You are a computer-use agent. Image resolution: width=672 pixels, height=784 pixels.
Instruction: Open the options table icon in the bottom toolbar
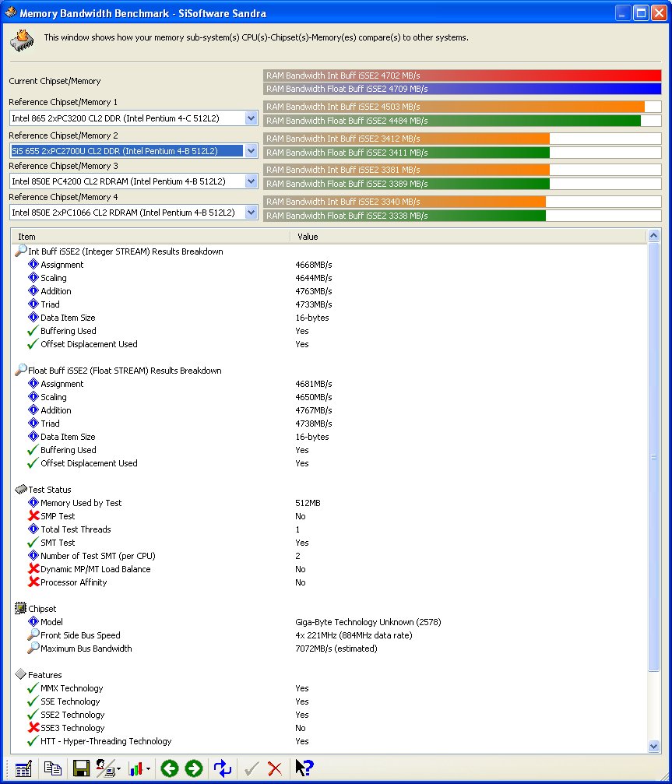click(x=23, y=768)
